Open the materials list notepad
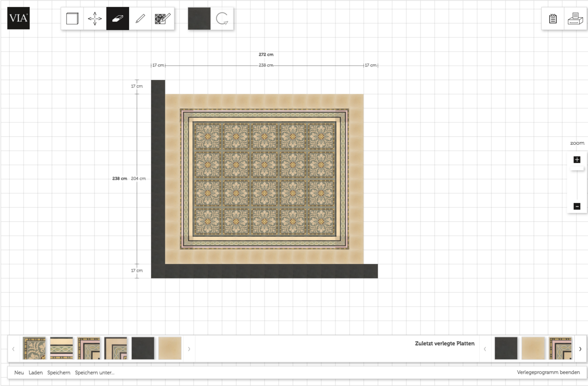The height and width of the screenshot is (386, 588). [552, 18]
